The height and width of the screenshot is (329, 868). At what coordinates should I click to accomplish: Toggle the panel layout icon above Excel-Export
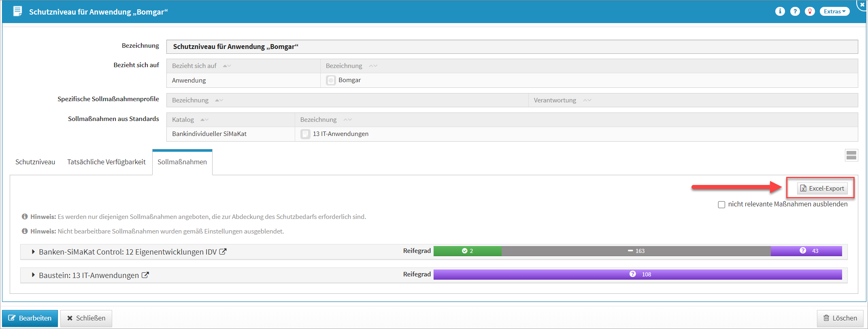click(851, 155)
